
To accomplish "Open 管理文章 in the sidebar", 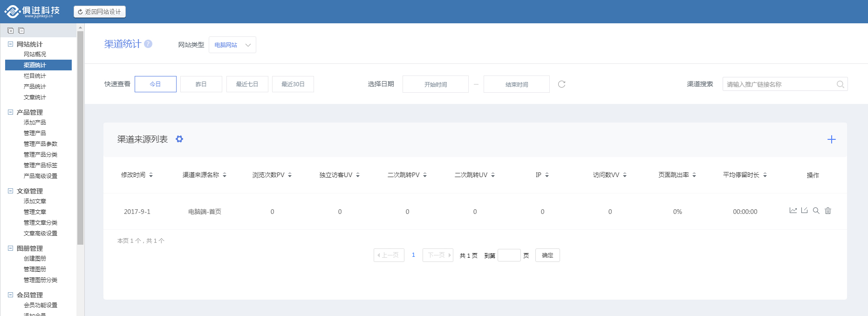I will 35,212.
